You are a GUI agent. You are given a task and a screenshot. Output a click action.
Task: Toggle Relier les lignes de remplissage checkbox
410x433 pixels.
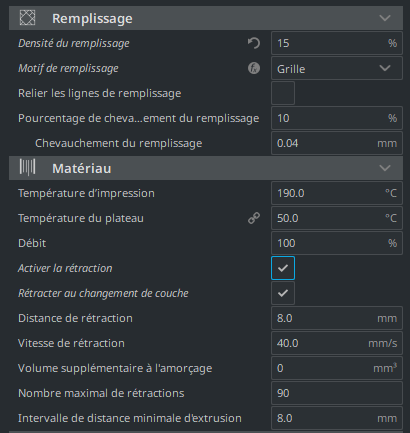coord(283,93)
